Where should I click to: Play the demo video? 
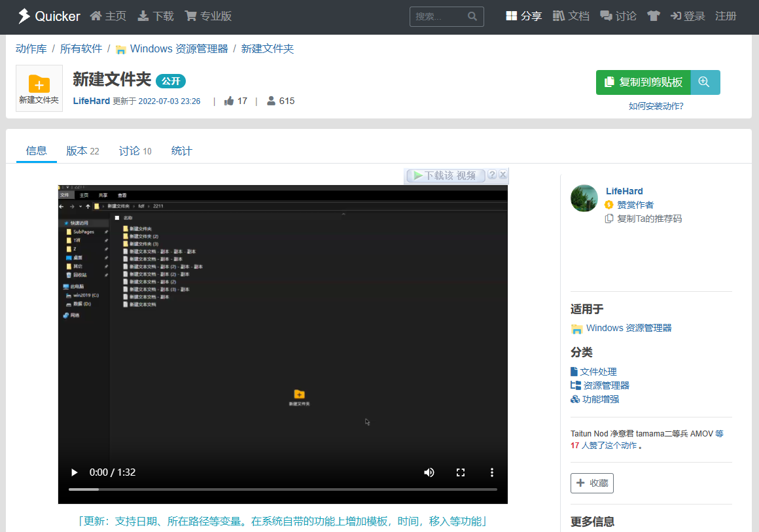(74, 472)
